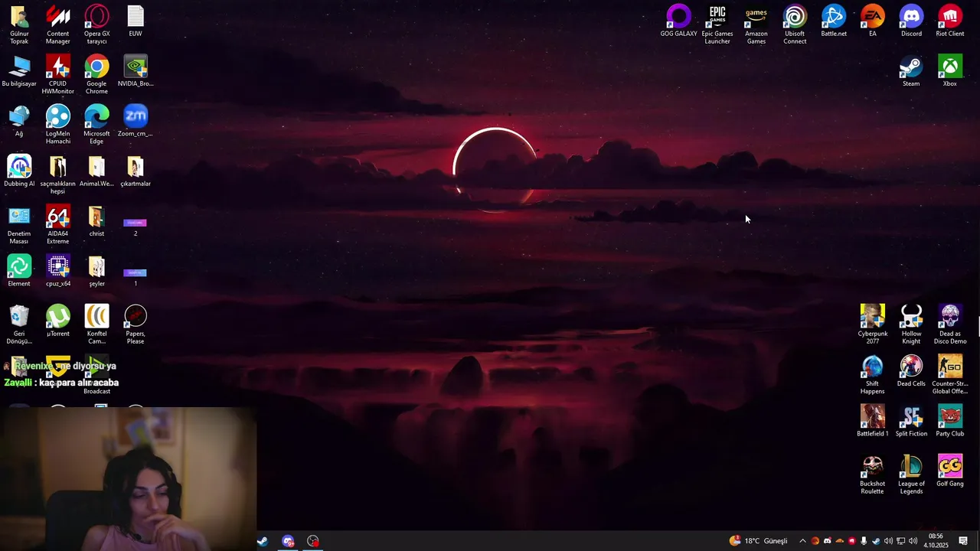
Task: Launch Content Manager shortcut
Action: pyautogui.click(x=58, y=24)
